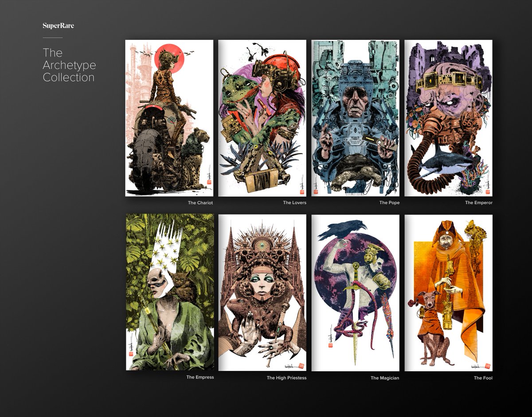Open The Chariot artwork thumbnail

(169, 118)
